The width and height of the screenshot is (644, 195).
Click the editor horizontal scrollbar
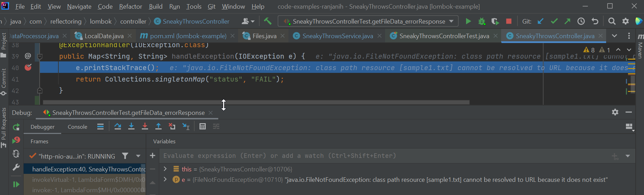tap(256, 102)
